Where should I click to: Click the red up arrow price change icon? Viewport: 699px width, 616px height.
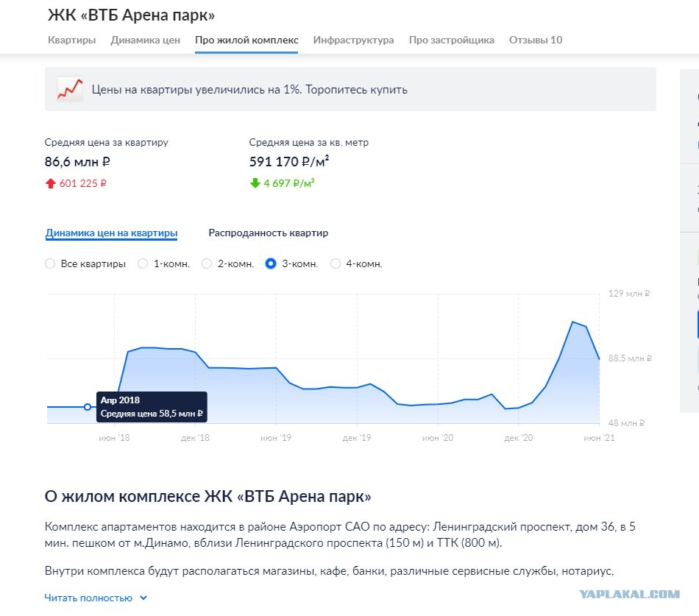tap(50, 183)
